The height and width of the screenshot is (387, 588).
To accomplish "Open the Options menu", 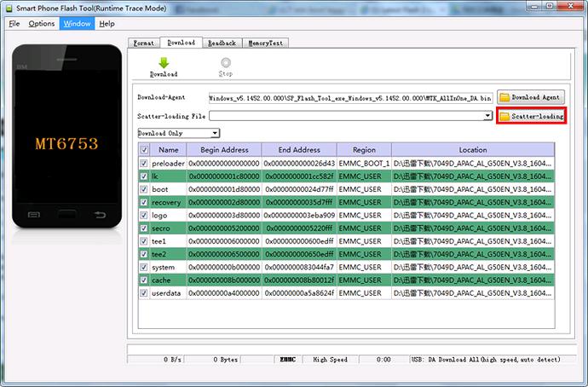I will click(42, 24).
